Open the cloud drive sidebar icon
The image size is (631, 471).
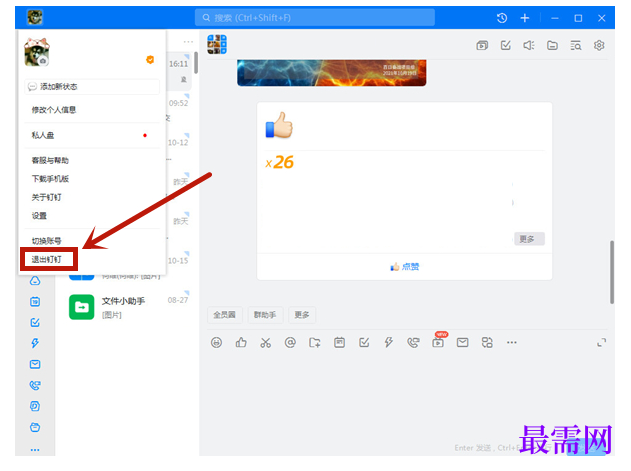pyautogui.click(x=35, y=281)
